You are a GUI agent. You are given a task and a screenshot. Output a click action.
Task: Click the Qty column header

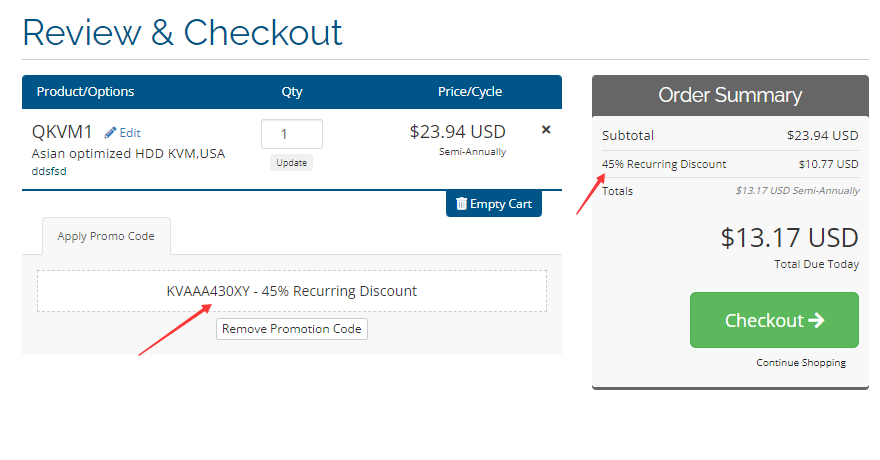click(x=291, y=92)
